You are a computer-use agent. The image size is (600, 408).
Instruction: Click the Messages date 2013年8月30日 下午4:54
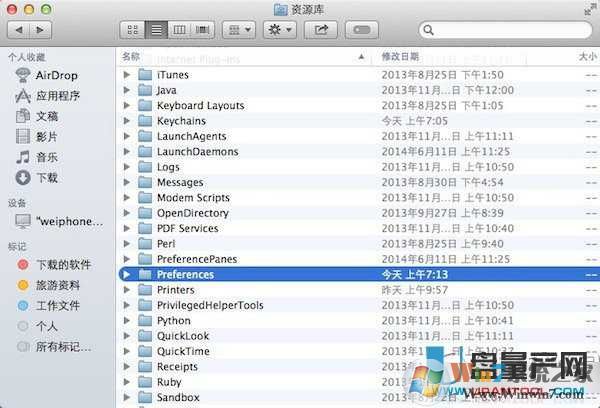click(442, 182)
